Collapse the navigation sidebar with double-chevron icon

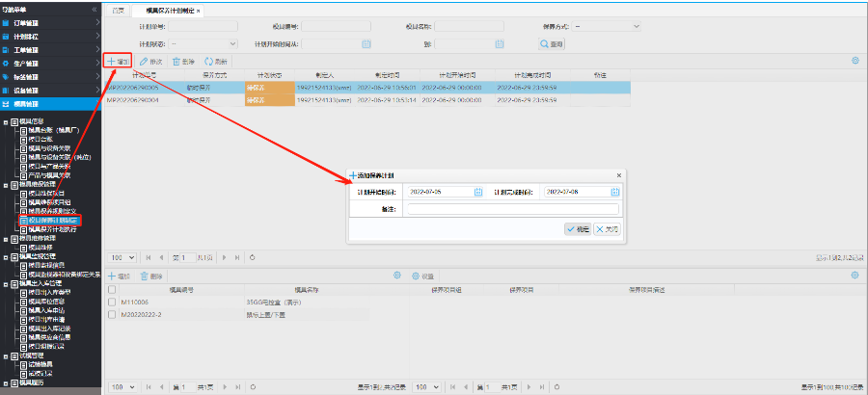(94, 8)
